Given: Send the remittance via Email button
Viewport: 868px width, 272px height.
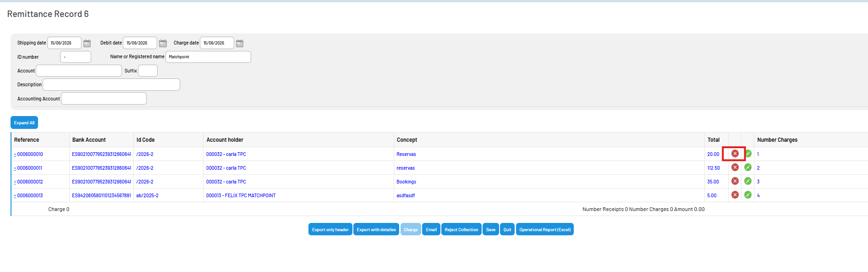Looking at the screenshot, I should [x=431, y=229].
